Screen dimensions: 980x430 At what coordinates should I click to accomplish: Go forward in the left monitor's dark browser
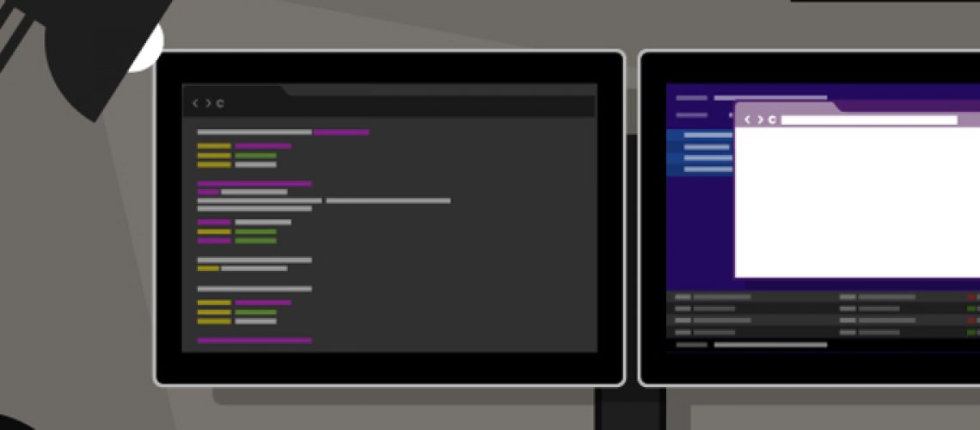click(x=208, y=104)
